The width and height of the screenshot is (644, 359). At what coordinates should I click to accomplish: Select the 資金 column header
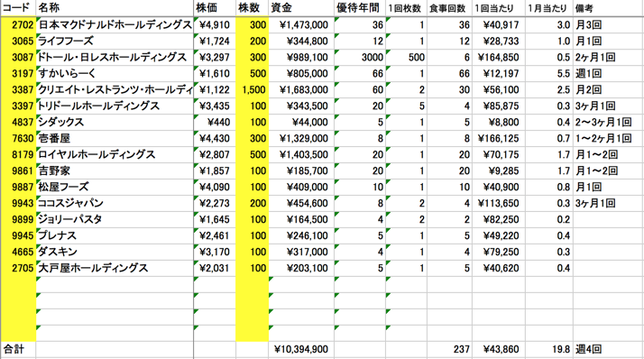click(301, 8)
